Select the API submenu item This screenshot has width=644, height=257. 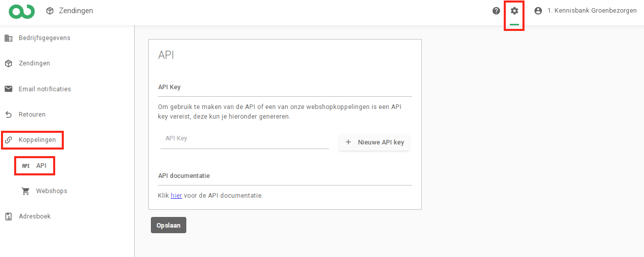coord(41,166)
